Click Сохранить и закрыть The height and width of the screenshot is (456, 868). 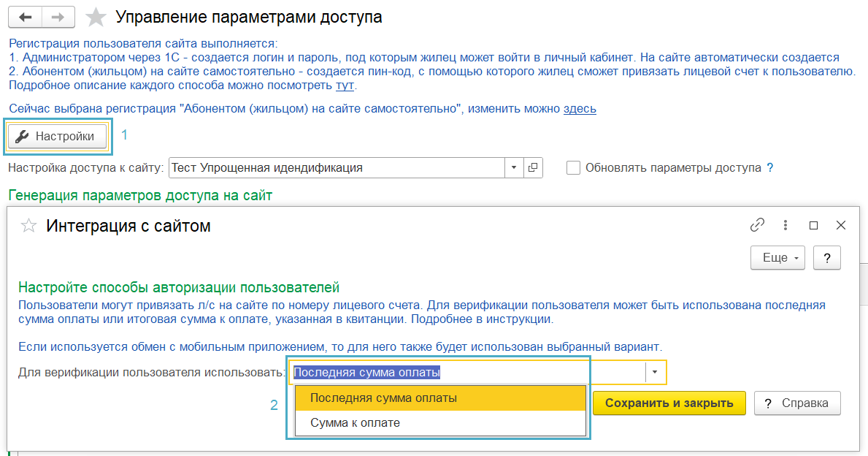pos(669,403)
